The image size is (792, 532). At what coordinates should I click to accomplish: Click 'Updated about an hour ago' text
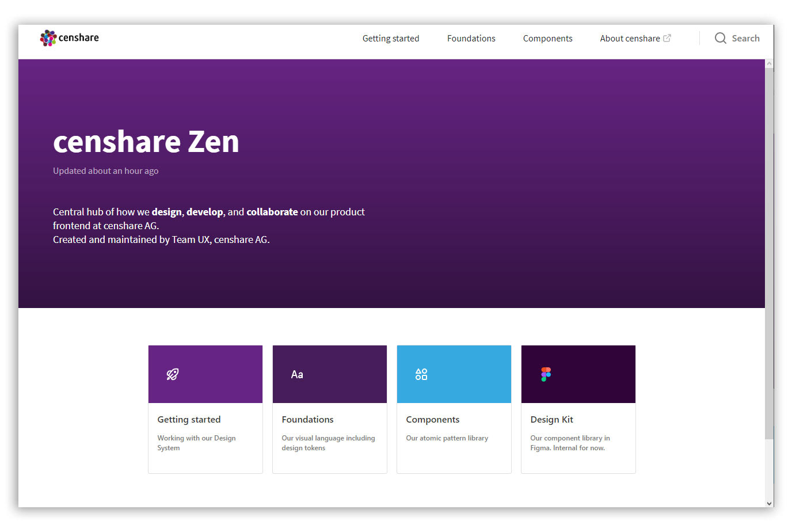pos(106,171)
